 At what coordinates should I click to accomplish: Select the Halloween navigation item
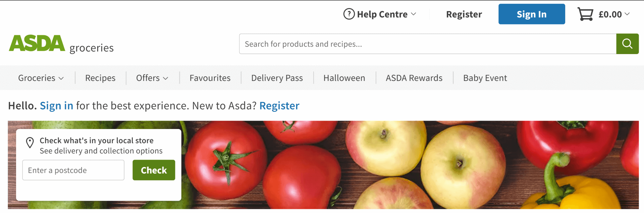pos(344,78)
